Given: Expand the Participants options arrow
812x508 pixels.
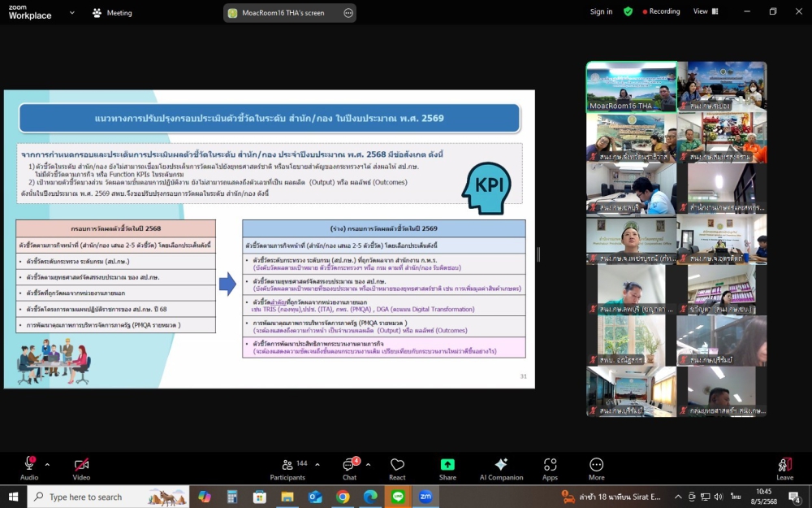Looking at the screenshot, I should click(x=317, y=465).
